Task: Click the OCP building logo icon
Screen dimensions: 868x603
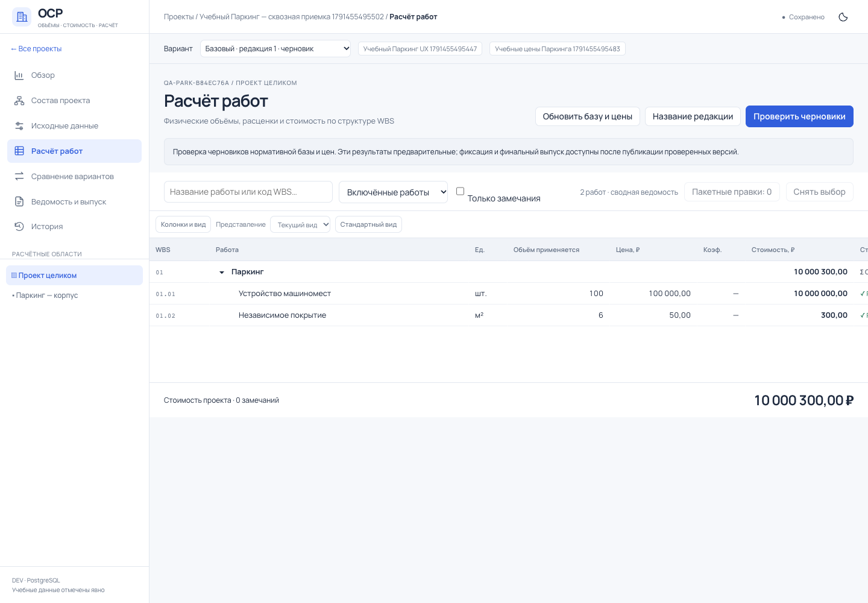Action: pos(22,17)
